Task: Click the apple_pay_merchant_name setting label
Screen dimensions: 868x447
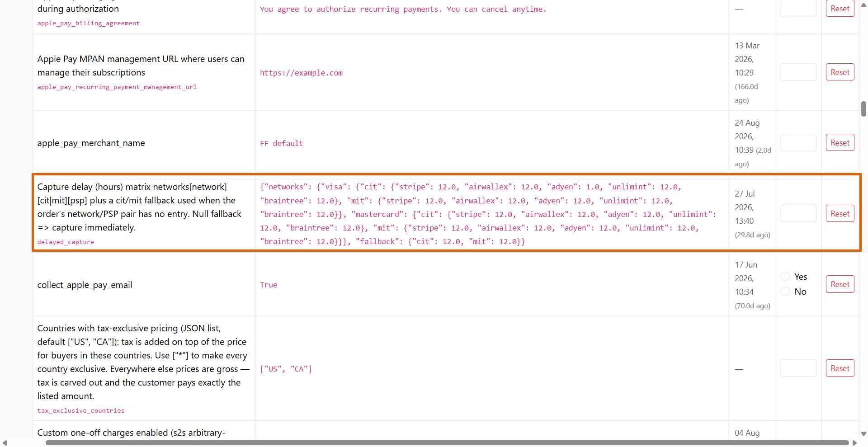Action: [91, 143]
